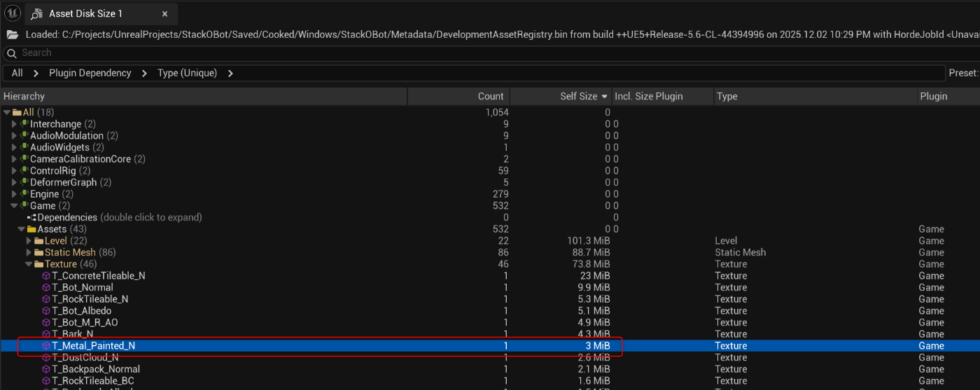This screenshot has height=390, width=980.
Task: Click the magnifier icon in search bar
Action: click(x=11, y=53)
